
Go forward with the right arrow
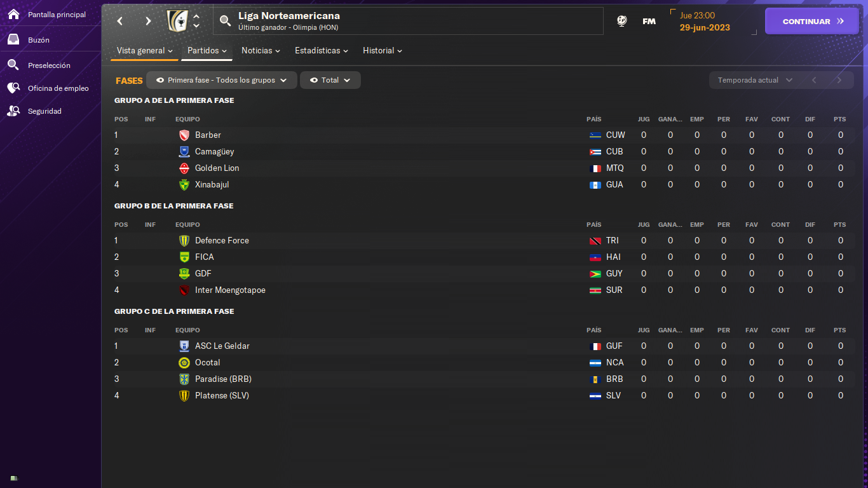point(148,21)
